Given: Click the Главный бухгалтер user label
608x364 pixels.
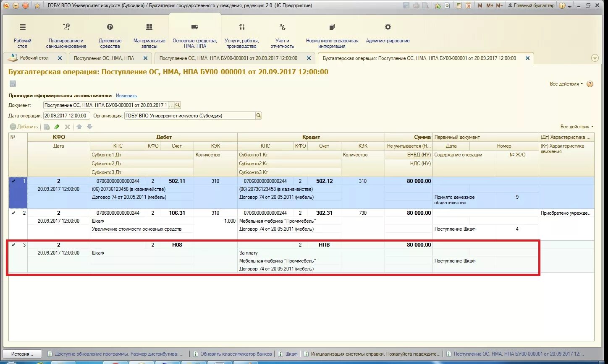Looking at the screenshot, I should click(x=531, y=5).
